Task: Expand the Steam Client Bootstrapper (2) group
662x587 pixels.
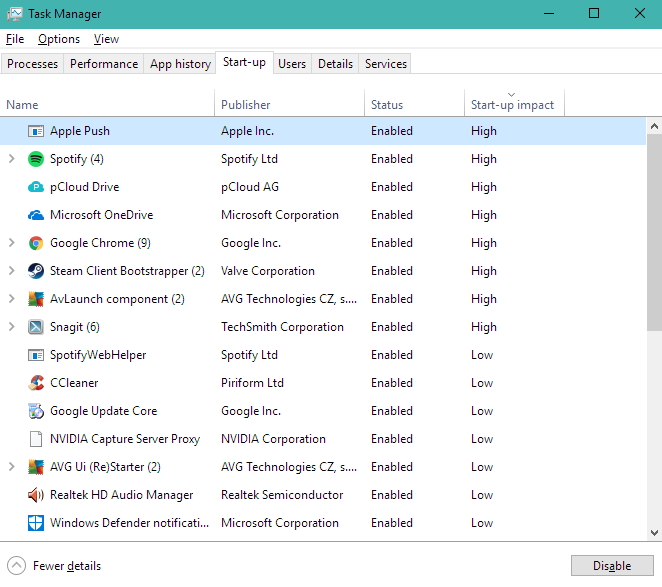Action: [12, 271]
